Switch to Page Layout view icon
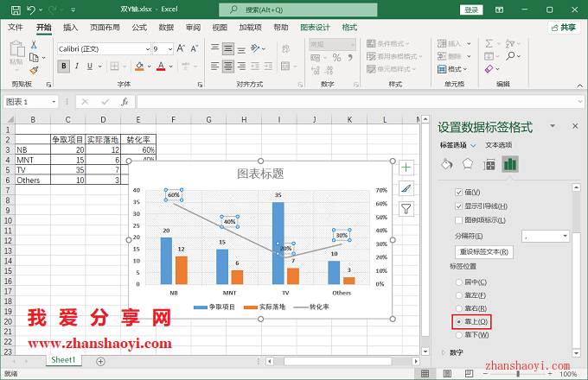The width and height of the screenshot is (588, 380). tap(447, 373)
